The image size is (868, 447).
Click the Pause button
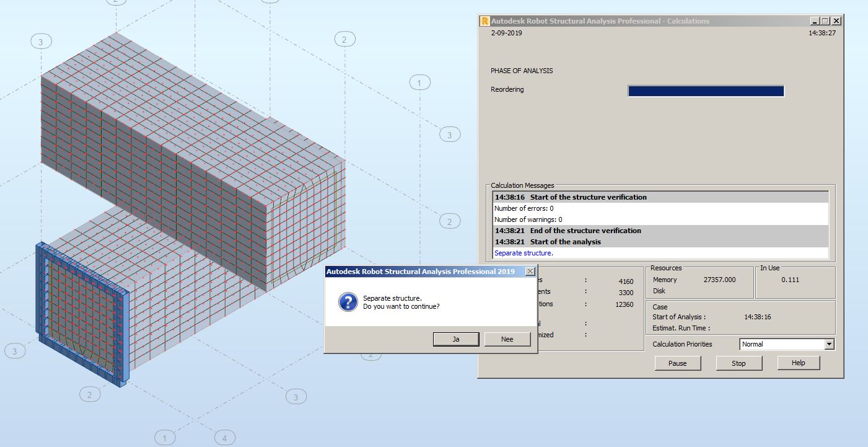point(677,363)
